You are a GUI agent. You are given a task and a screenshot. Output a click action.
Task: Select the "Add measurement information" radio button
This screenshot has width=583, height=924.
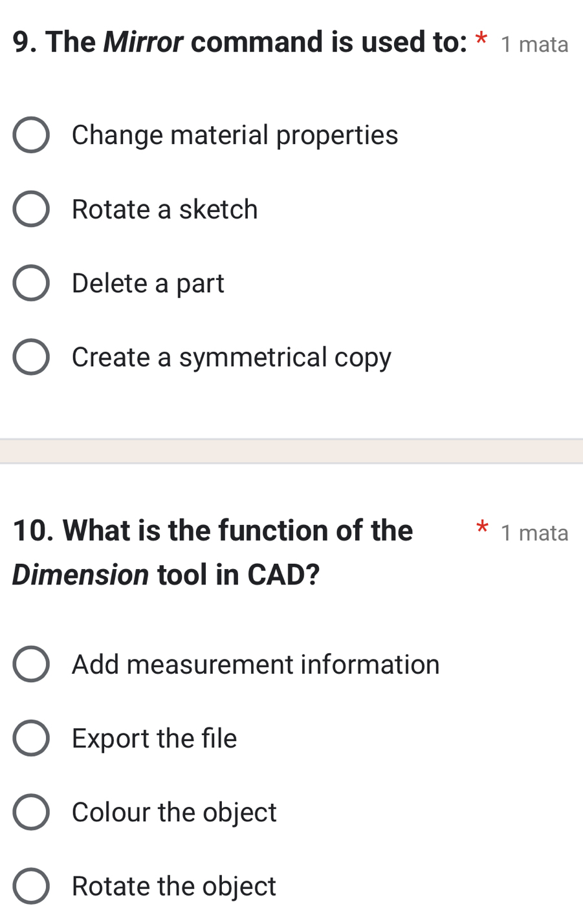(31, 664)
